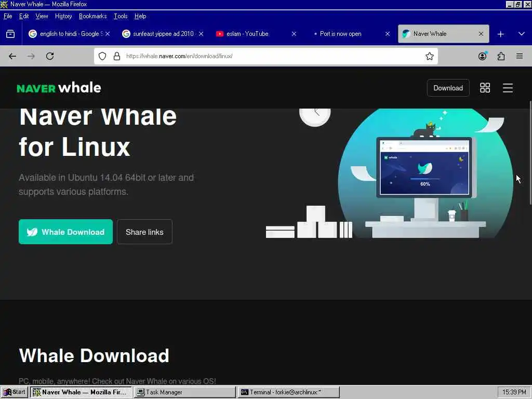Image resolution: width=532 pixels, height=399 pixels.
Task: Open the Bookmarks menu
Action: (x=92, y=16)
